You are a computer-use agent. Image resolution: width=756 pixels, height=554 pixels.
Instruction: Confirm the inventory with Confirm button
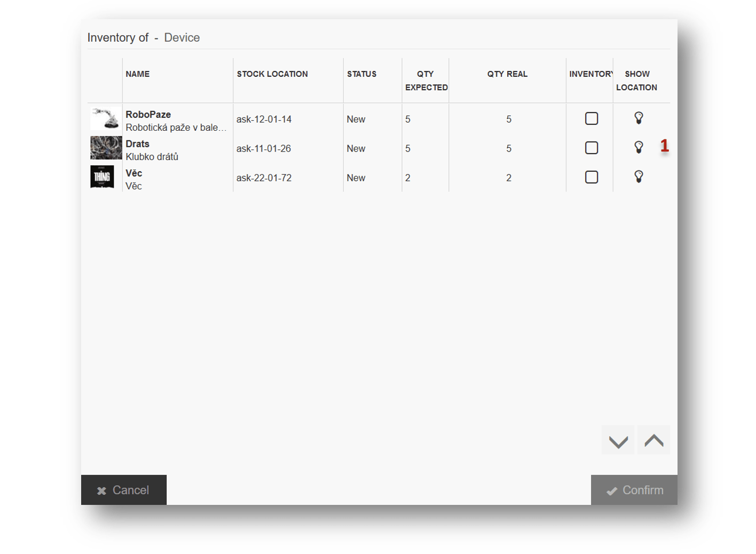pos(634,490)
